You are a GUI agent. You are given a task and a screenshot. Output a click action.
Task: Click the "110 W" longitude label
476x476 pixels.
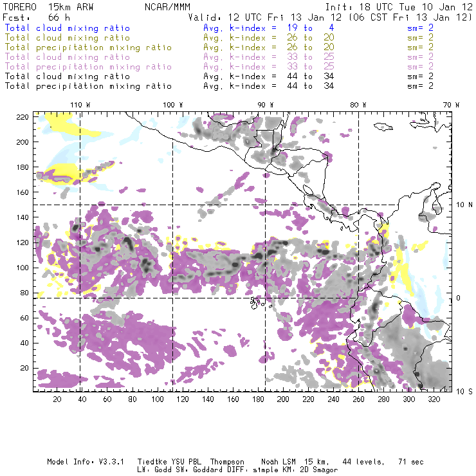pyautogui.click(x=80, y=105)
